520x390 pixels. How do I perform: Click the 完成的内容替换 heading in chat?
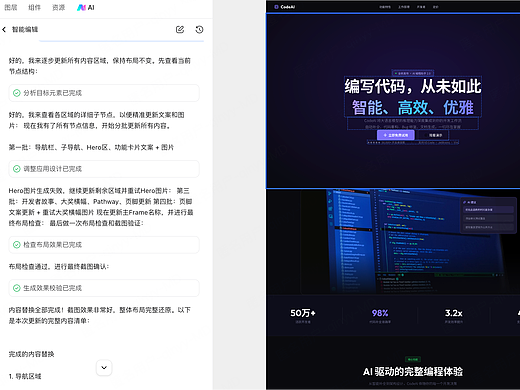31,354
